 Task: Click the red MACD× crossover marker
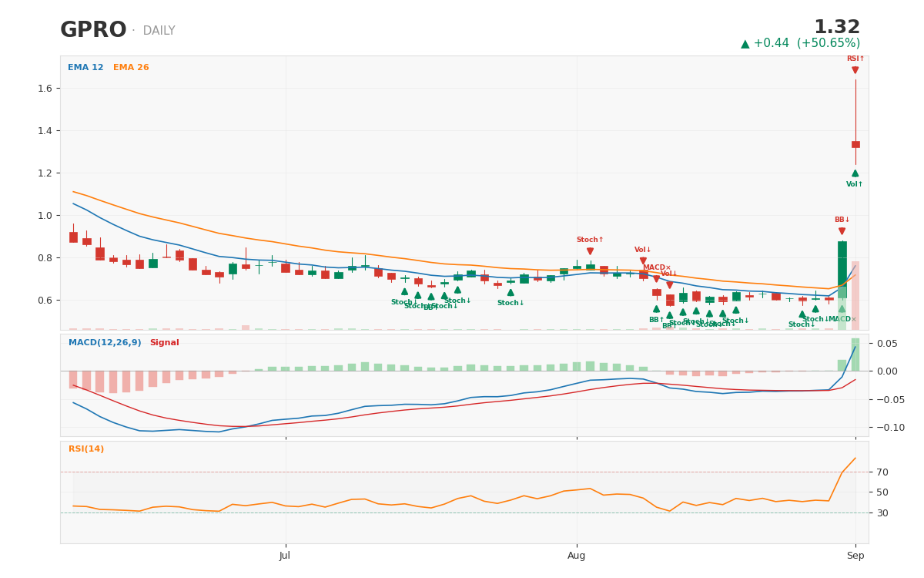point(656,279)
